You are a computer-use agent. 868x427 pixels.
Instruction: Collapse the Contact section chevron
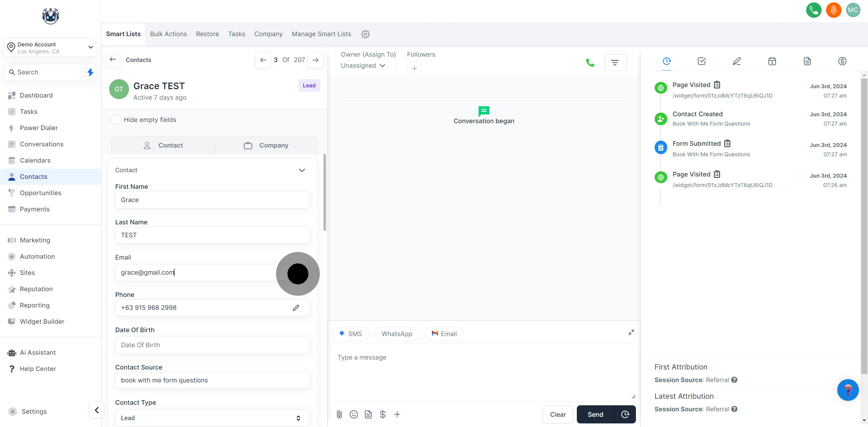point(302,170)
